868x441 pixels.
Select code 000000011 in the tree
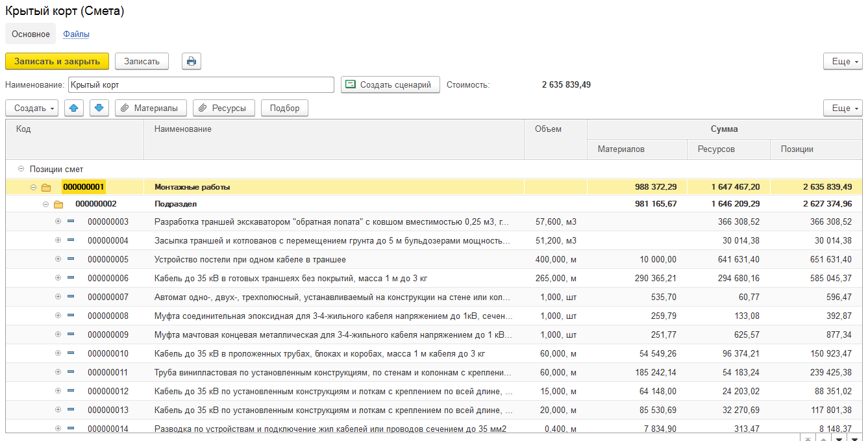pos(108,373)
